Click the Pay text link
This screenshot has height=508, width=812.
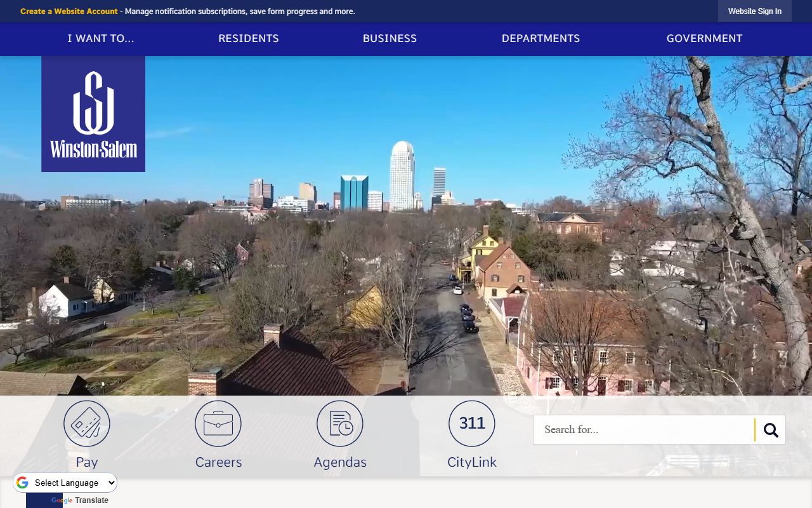tap(87, 462)
